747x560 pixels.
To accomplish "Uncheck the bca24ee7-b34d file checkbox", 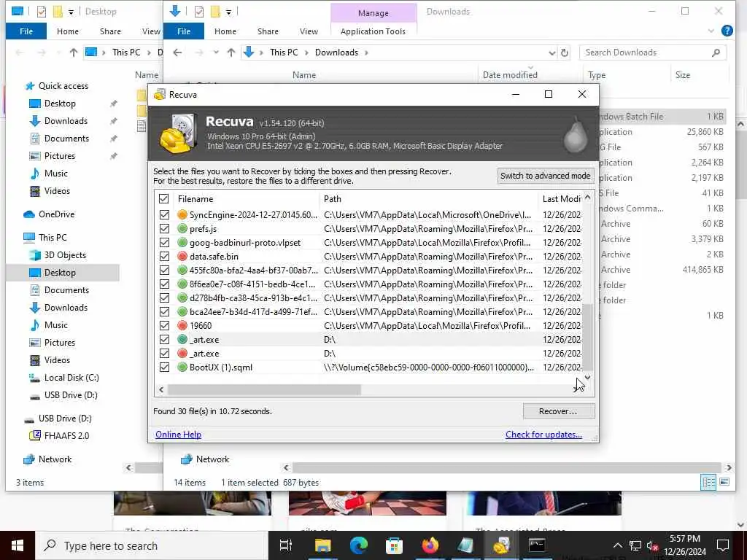I will pyautogui.click(x=164, y=312).
